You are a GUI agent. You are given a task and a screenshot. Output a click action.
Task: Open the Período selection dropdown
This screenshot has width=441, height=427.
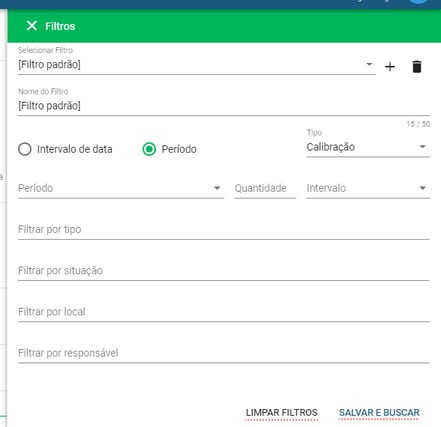[121, 188]
